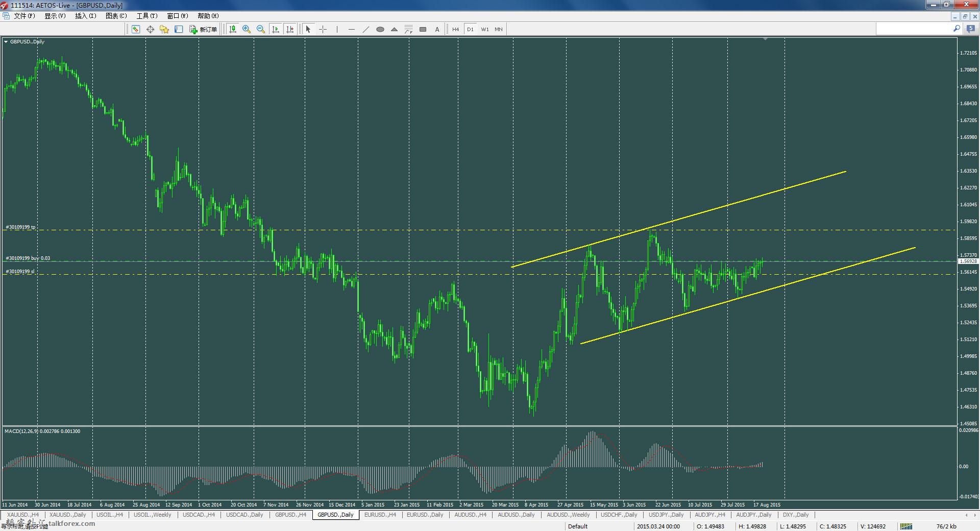Switch to AUDUSD.,H4 chart tab
Screen dimensions: 980x531
[471, 515]
